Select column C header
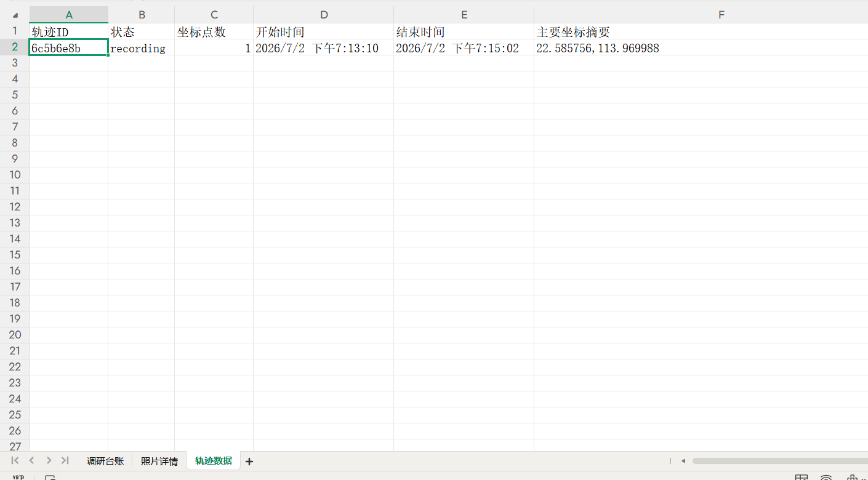The width and height of the screenshot is (868, 480). pos(214,15)
